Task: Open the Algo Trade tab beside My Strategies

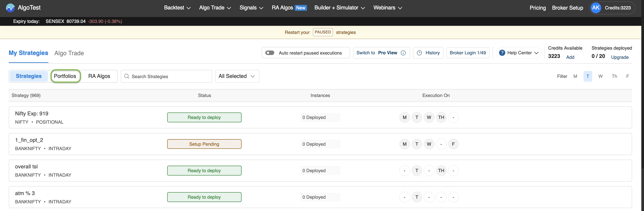Action: [69, 53]
